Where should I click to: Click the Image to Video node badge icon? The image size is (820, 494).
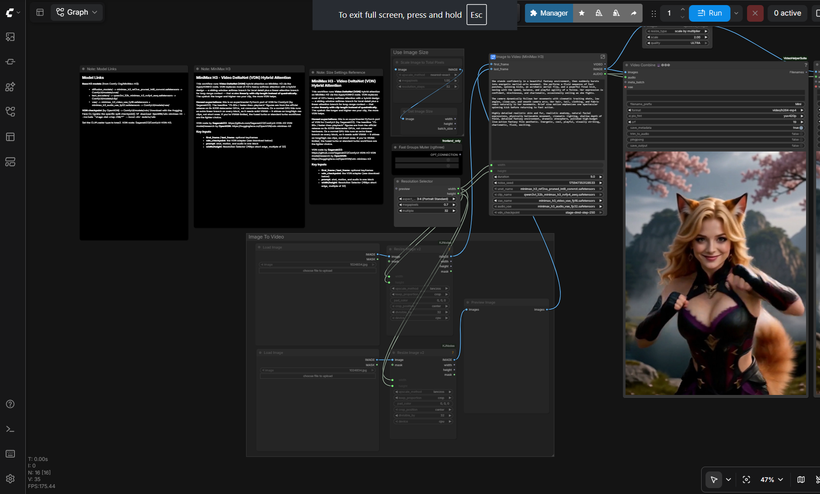pyautogui.click(x=493, y=56)
